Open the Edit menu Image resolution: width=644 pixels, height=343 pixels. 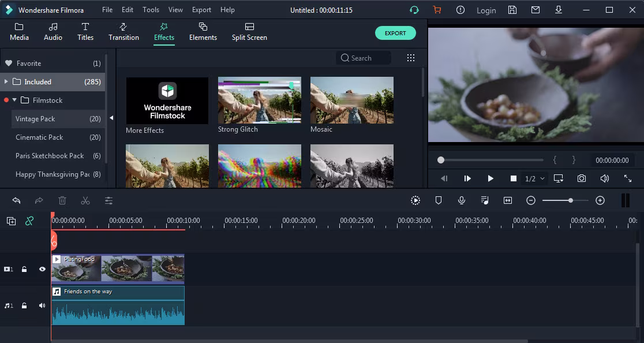point(128,10)
